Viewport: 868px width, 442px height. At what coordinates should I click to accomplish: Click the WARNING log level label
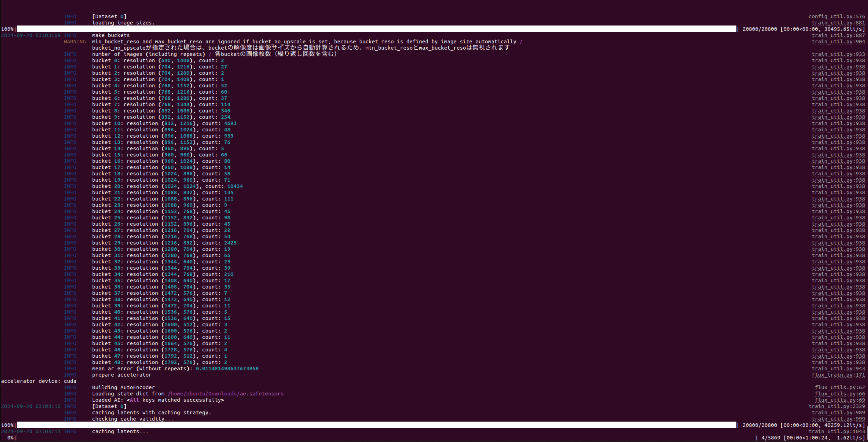pyautogui.click(x=75, y=42)
